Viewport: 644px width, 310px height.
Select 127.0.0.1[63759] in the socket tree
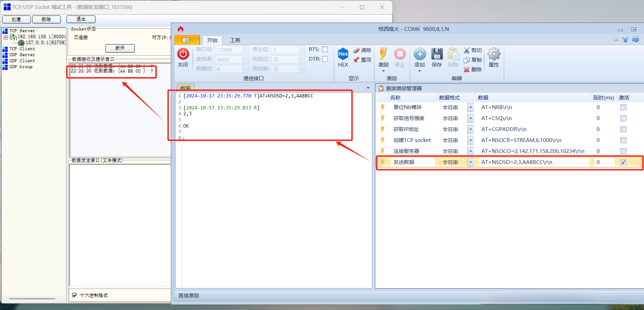[x=46, y=43]
